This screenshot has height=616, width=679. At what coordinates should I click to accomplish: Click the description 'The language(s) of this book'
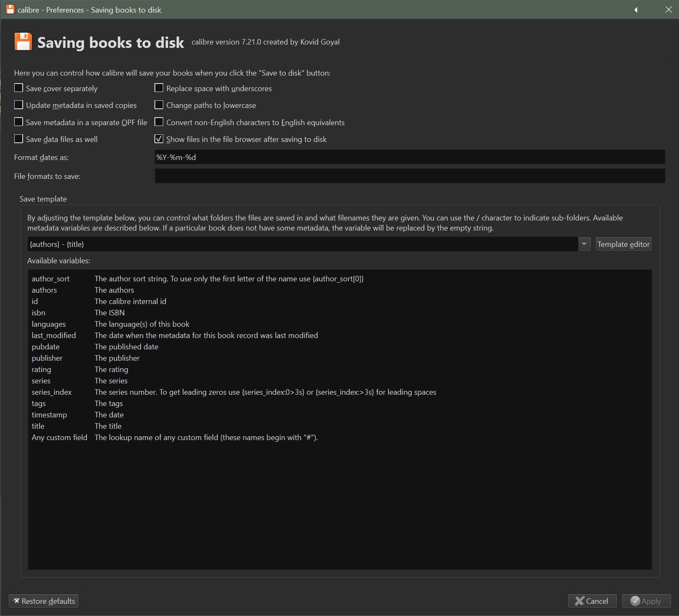point(142,324)
